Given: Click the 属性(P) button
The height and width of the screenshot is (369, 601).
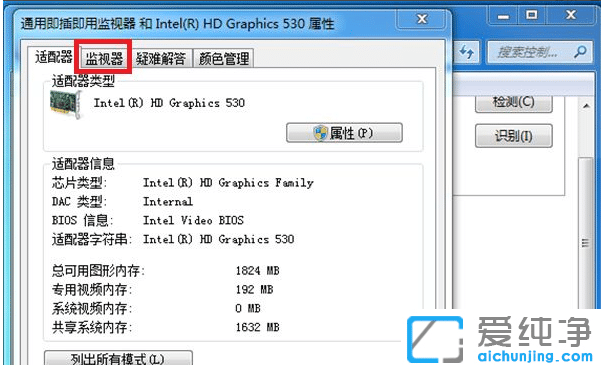Looking at the screenshot, I should pos(344,133).
